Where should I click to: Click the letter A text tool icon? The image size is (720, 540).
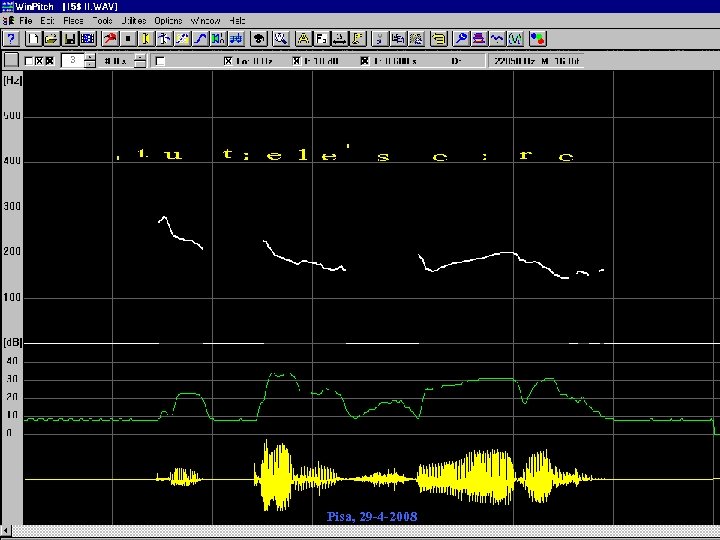[303, 39]
